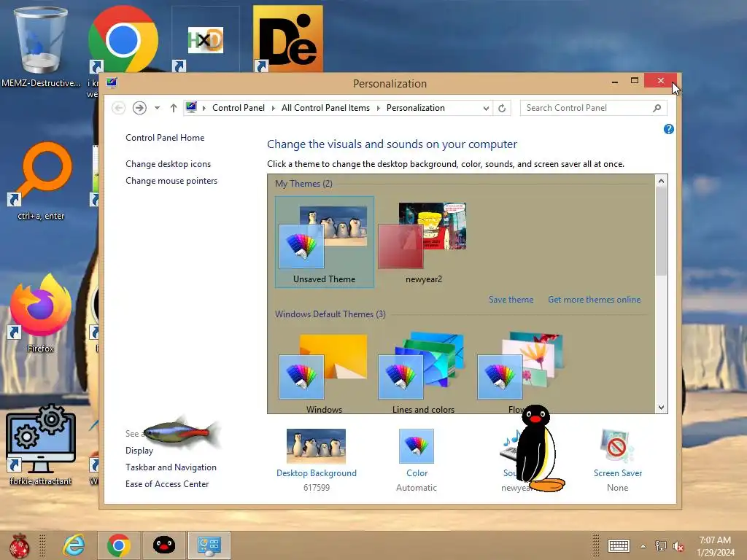Refresh the Personalization page
This screenshot has width=747, height=560.
(502, 108)
